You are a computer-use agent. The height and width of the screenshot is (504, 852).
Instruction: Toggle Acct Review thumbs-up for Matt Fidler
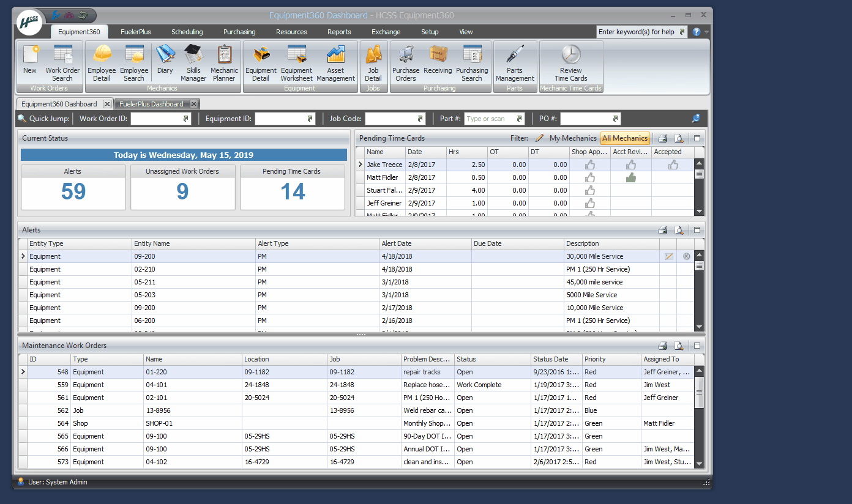(631, 177)
